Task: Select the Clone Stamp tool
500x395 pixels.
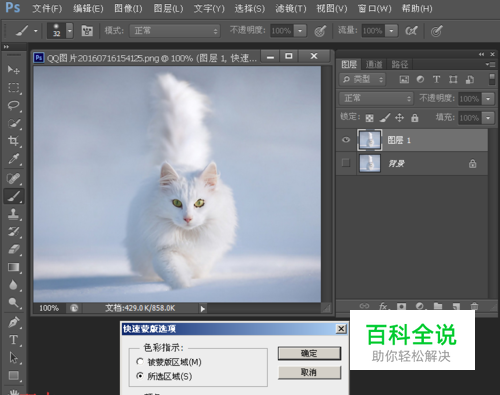Action: (x=14, y=214)
